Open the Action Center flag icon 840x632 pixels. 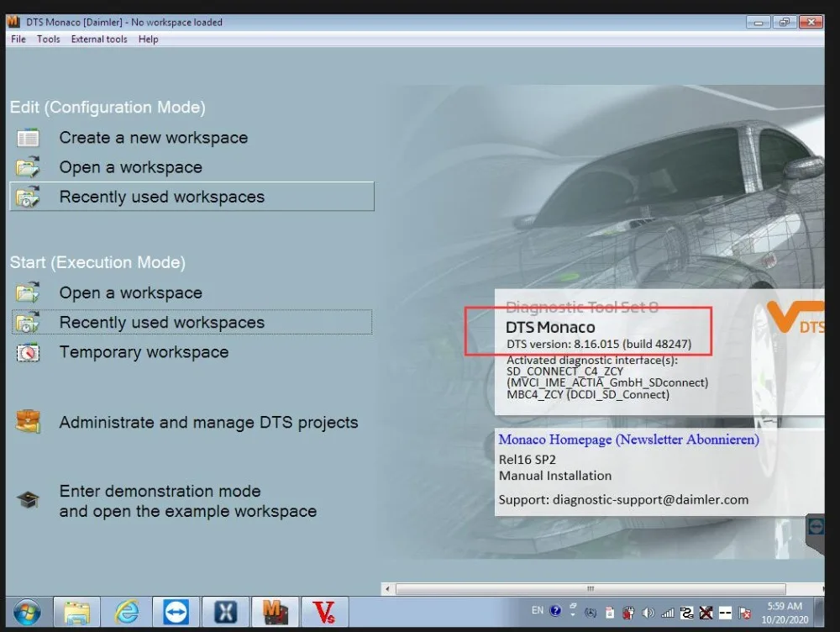point(744,613)
